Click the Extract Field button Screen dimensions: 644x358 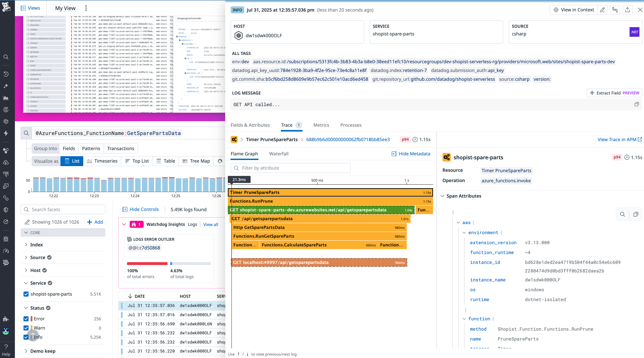pyautogui.click(x=614, y=93)
